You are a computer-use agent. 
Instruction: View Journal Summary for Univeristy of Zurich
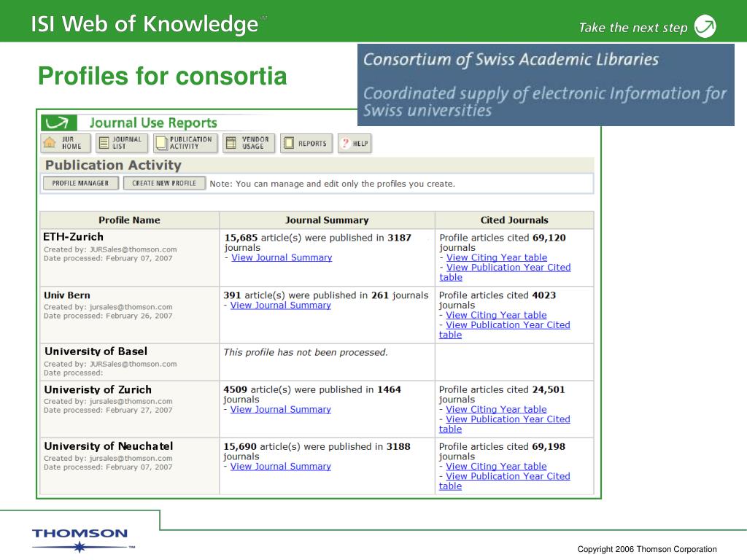(281, 409)
